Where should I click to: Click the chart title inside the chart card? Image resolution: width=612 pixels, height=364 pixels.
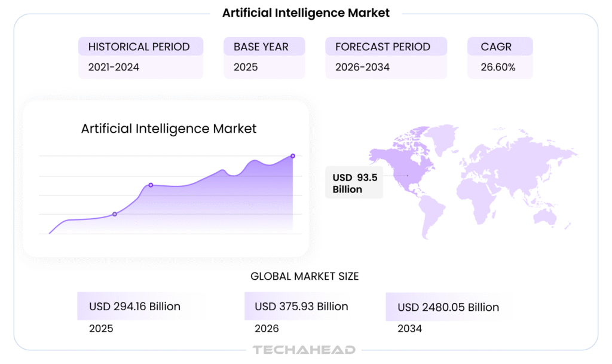(169, 129)
